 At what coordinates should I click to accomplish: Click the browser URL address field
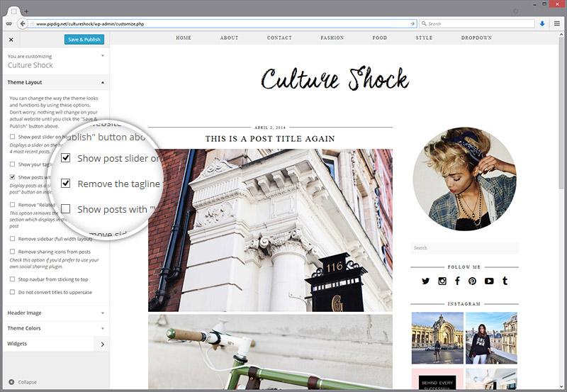[222, 24]
